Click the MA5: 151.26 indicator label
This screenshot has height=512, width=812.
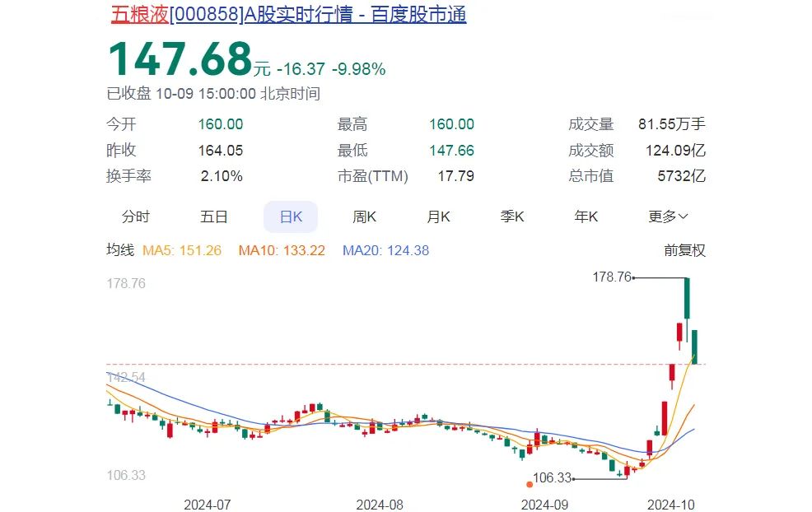coord(182,250)
